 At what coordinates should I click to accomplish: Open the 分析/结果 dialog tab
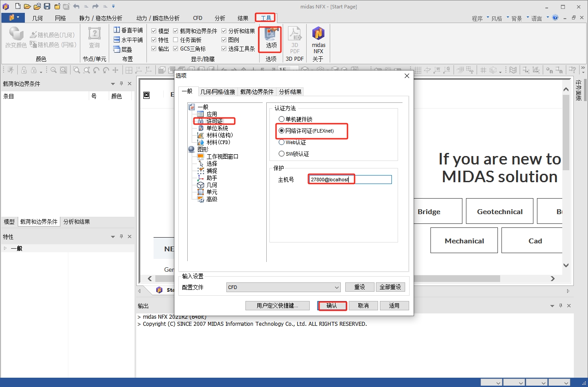(x=290, y=92)
